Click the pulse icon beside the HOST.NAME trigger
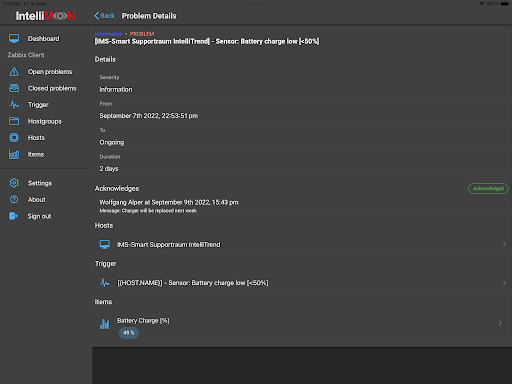This screenshot has height=384, width=512. coord(105,283)
